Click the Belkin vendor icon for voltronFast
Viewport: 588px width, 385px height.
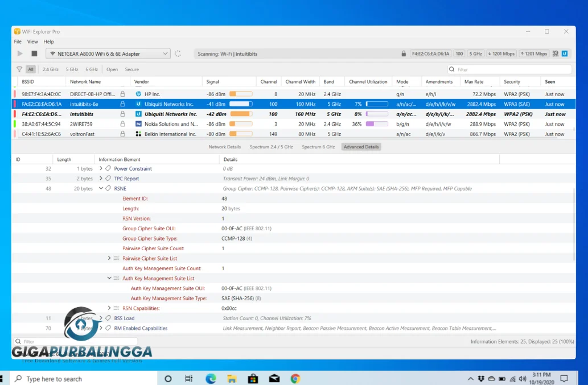[x=138, y=134]
